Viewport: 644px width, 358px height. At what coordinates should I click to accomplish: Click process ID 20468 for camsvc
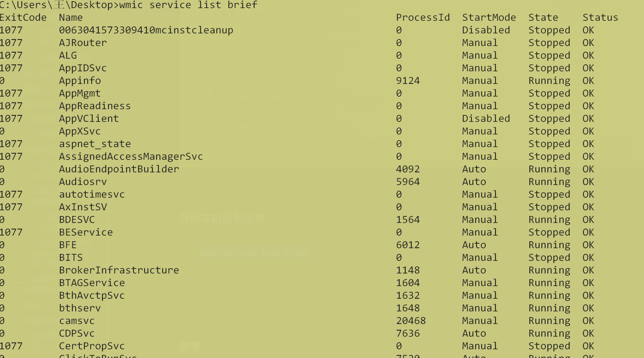coord(411,321)
